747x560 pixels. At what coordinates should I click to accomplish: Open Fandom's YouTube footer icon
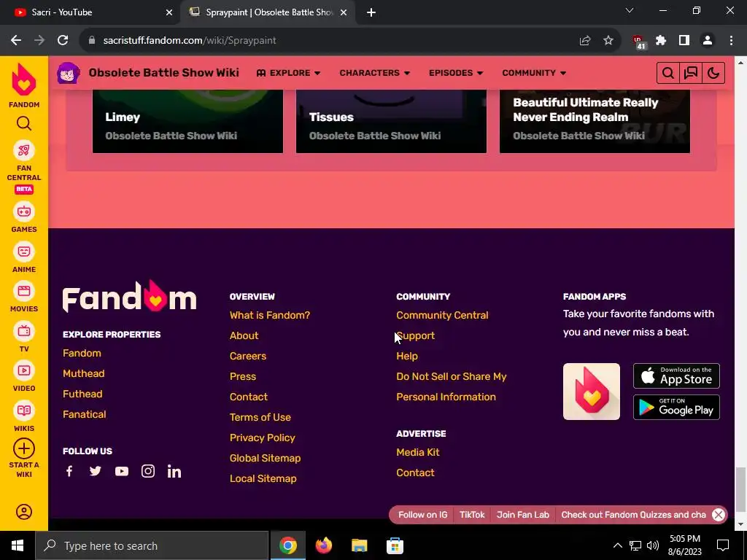pos(122,471)
